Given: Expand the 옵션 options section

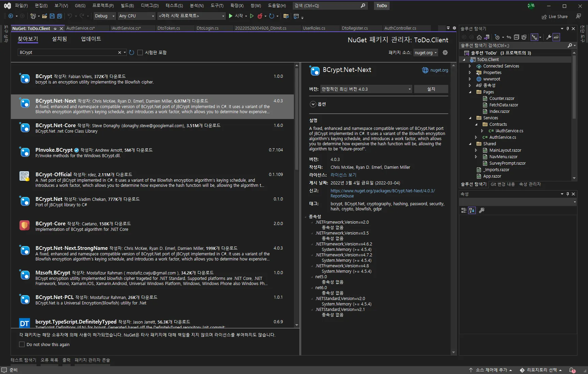Looking at the screenshot, I should click(313, 104).
